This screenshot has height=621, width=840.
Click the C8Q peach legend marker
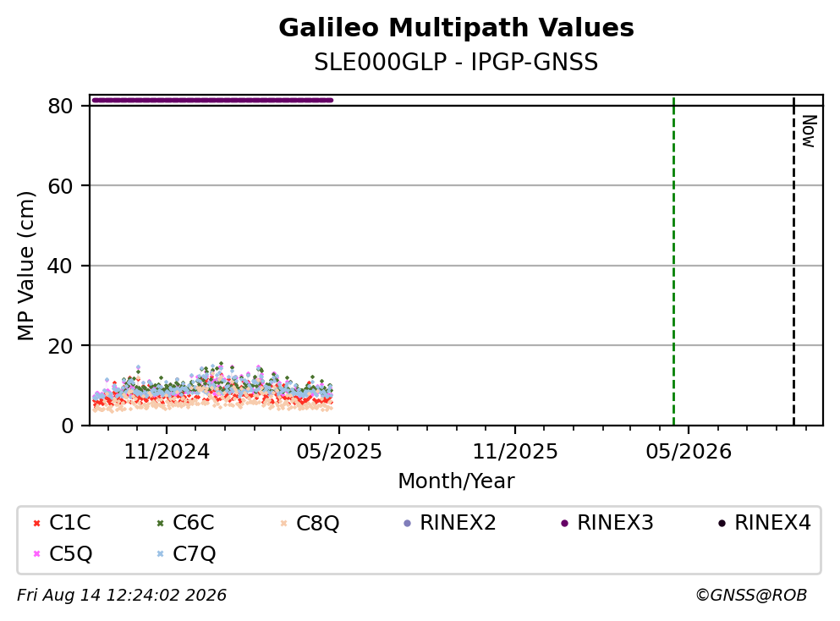click(284, 523)
